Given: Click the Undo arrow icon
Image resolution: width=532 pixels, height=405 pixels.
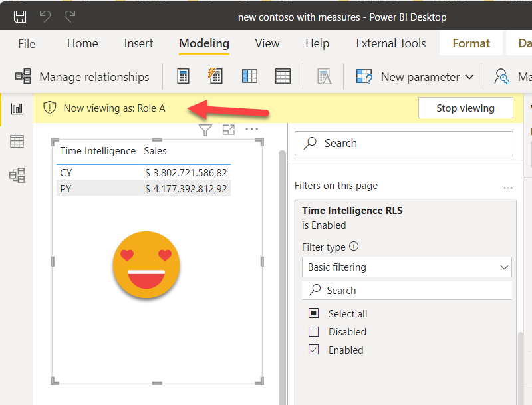Looking at the screenshot, I should point(45,17).
